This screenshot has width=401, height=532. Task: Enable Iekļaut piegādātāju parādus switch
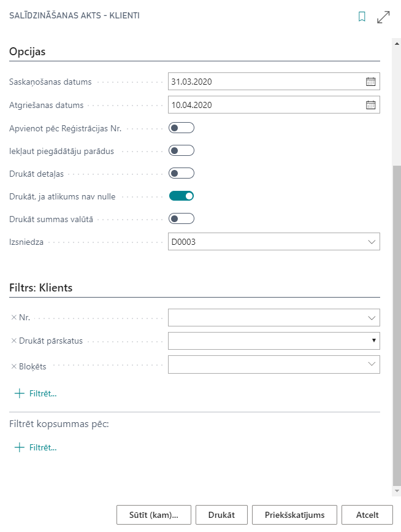(x=181, y=151)
